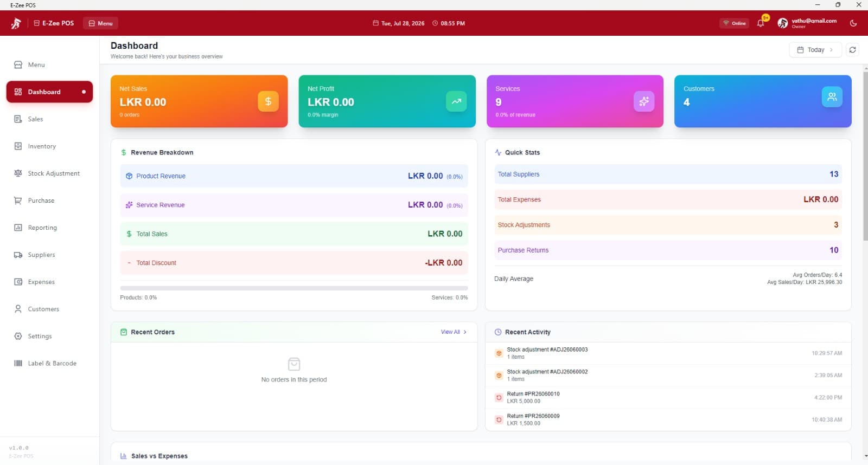Click the trending arrow icon on Net Profit card
This screenshot has width=868, height=465.
pos(456,101)
